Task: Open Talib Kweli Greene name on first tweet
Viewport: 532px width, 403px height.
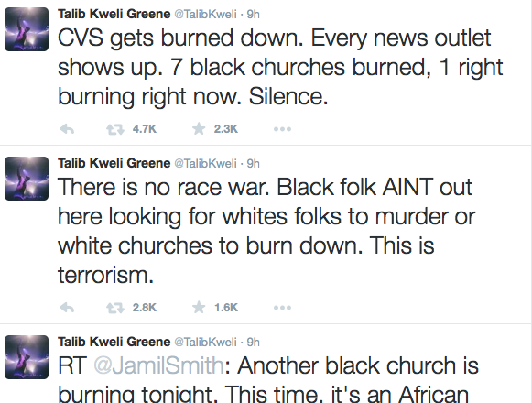Action: coord(114,14)
